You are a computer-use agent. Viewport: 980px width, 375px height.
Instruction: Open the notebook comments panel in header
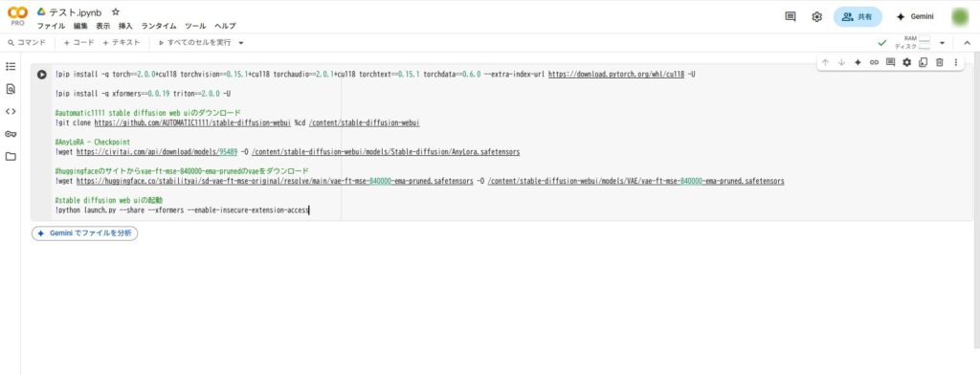pyautogui.click(x=790, y=17)
